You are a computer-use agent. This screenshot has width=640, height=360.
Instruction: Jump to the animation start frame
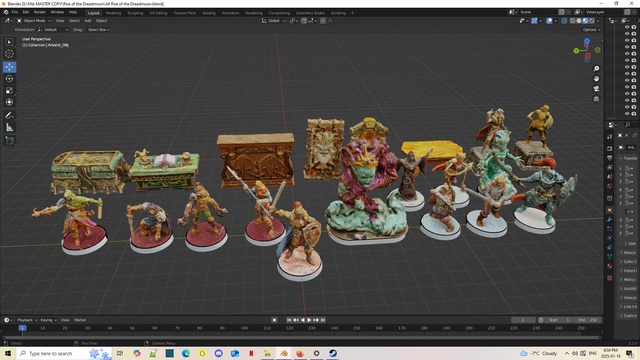289,320
